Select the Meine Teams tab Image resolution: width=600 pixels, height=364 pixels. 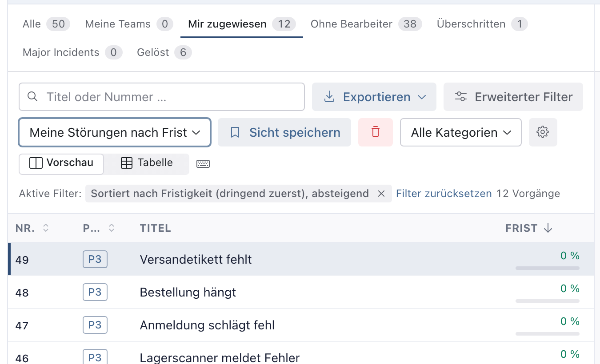(129, 24)
